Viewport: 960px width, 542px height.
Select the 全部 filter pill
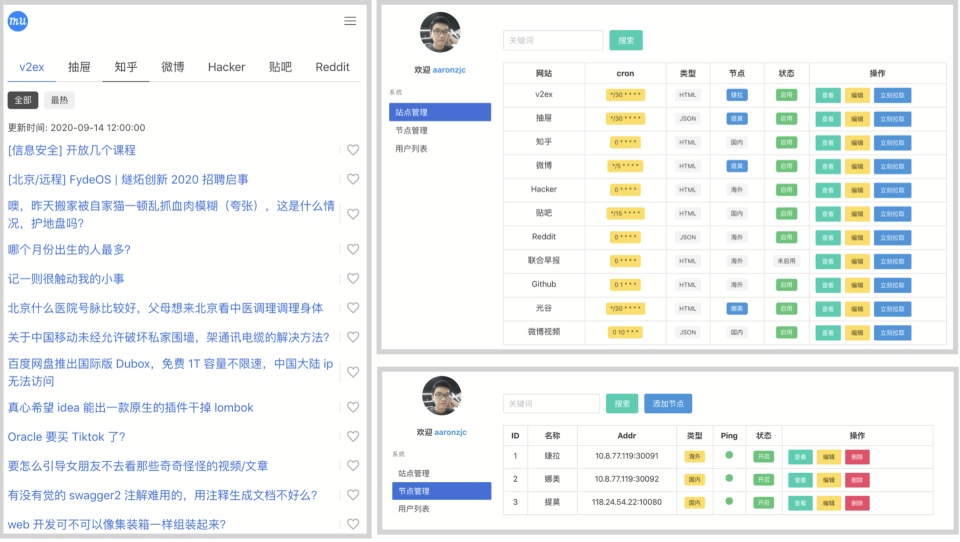[x=23, y=100]
